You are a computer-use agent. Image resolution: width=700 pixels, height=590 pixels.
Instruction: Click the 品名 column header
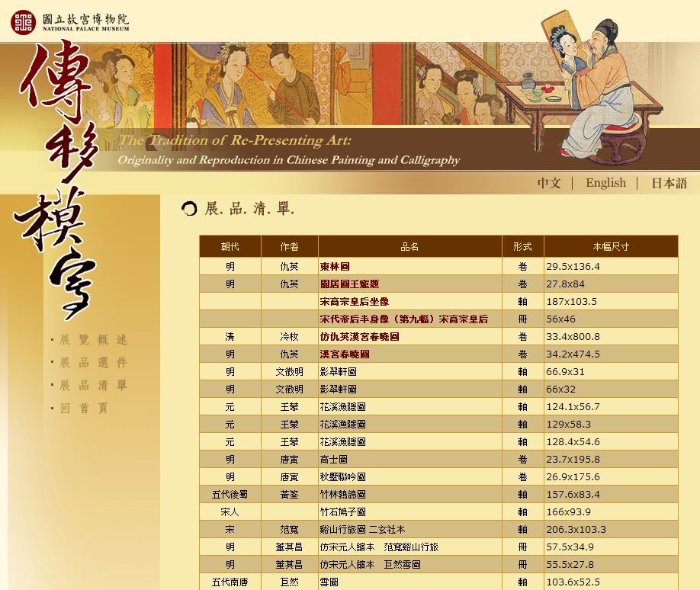(x=409, y=247)
